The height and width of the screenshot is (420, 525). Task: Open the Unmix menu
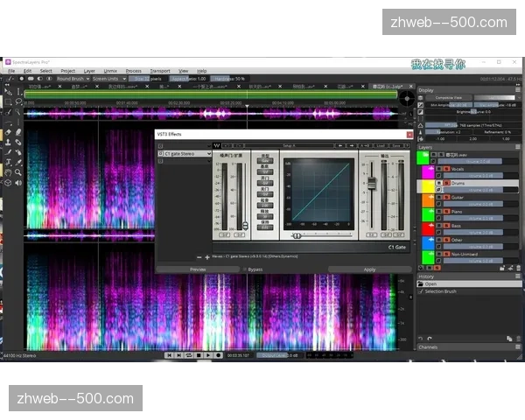tap(110, 71)
